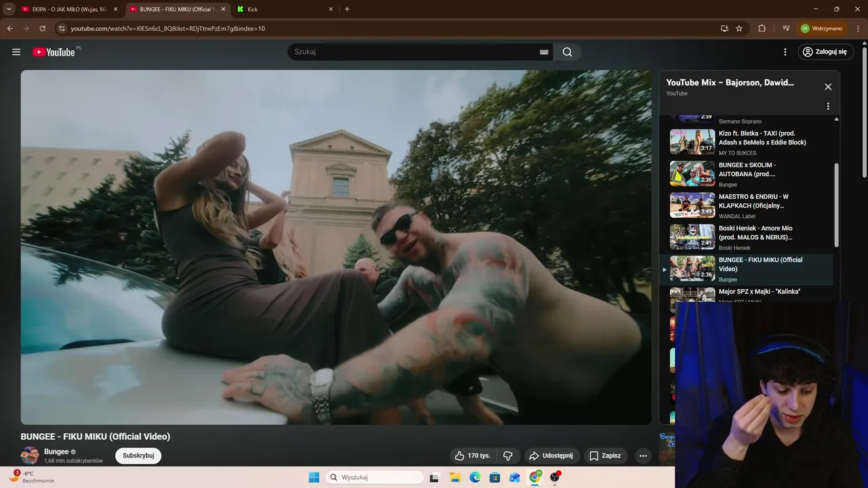Open Microsoft Store from taskbar

click(x=495, y=477)
